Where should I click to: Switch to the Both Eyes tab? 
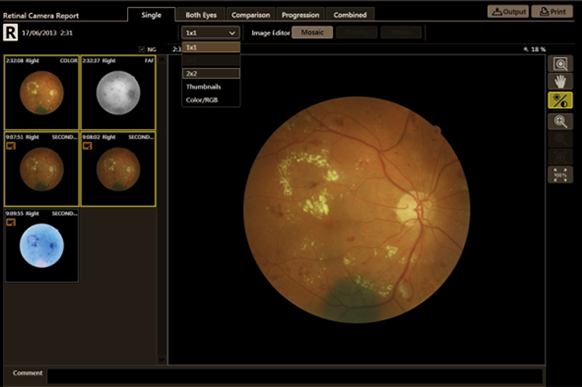point(201,15)
